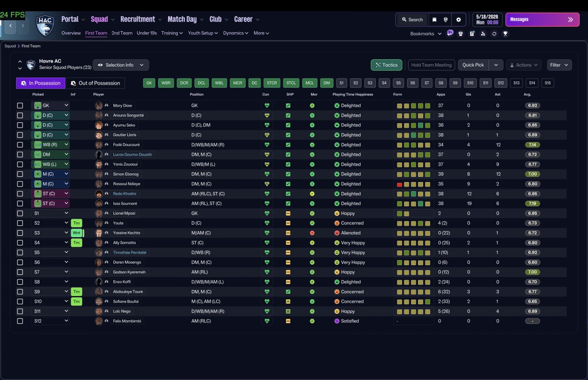588x380 pixels.
Task: Click Sofiane Boufal's yellow sharpness arrow icon
Action: pos(288,301)
